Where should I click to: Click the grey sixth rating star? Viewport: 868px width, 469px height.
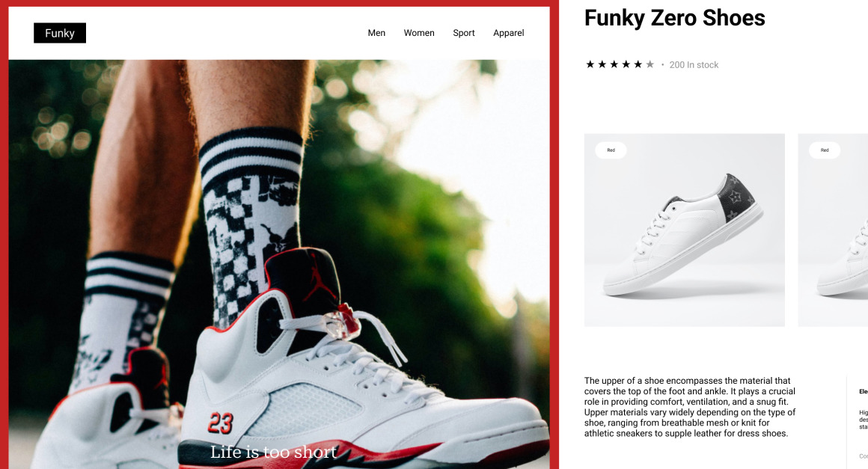tap(650, 65)
